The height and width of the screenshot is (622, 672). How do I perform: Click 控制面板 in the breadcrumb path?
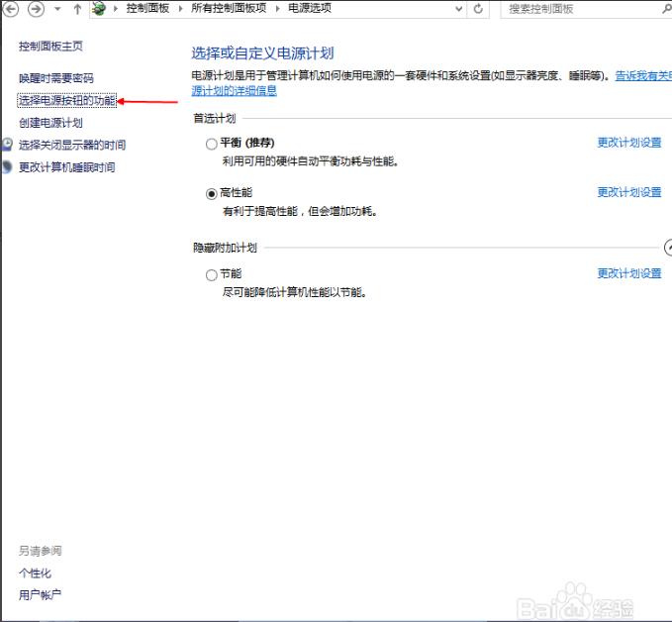tap(146, 9)
